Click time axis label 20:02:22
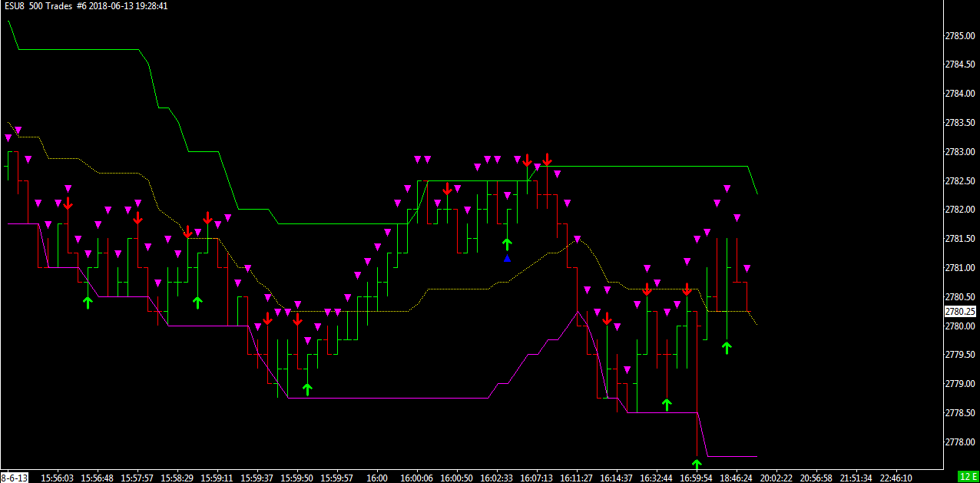980x483 pixels. (776, 478)
